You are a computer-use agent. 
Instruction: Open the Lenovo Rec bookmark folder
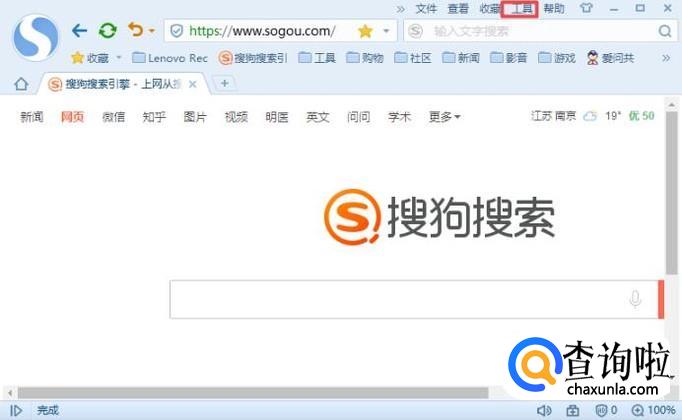(170, 58)
